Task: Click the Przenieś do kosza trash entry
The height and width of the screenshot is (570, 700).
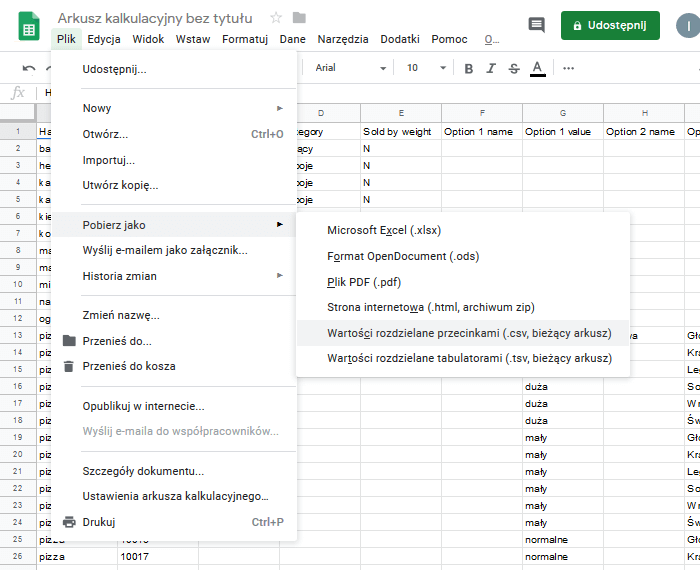Action: click(x=129, y=366)
